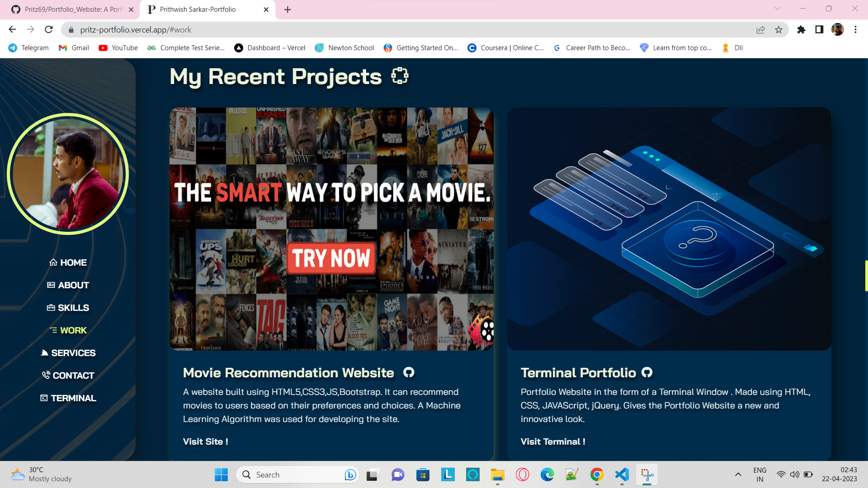This screenshot has height=488, width=868.
Task: Open the browser extensions puzzle icon
Action: point(801,30)
